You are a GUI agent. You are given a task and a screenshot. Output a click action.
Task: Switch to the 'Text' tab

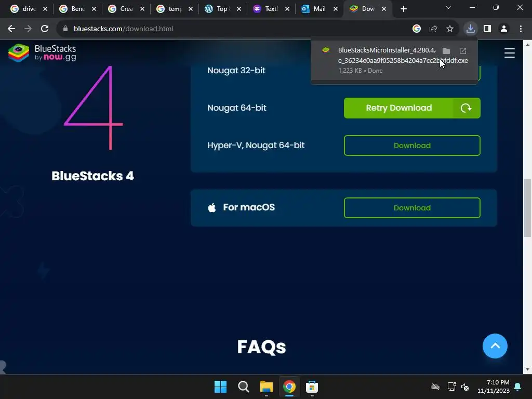click(x=267, y=9)
